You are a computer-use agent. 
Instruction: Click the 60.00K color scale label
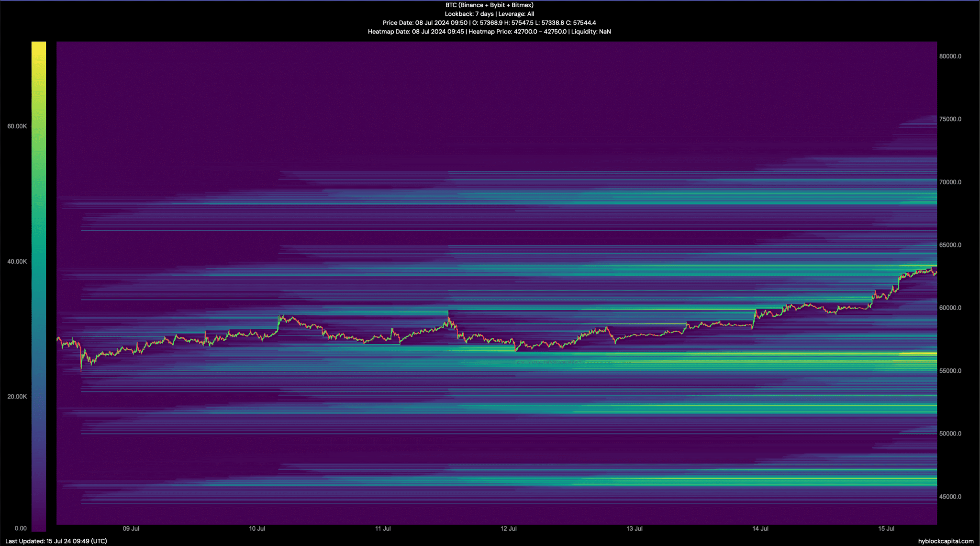coord(17,126)
